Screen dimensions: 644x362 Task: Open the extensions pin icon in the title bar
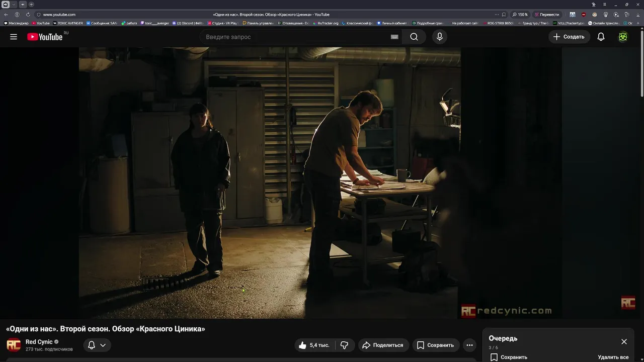pos(594,5)
